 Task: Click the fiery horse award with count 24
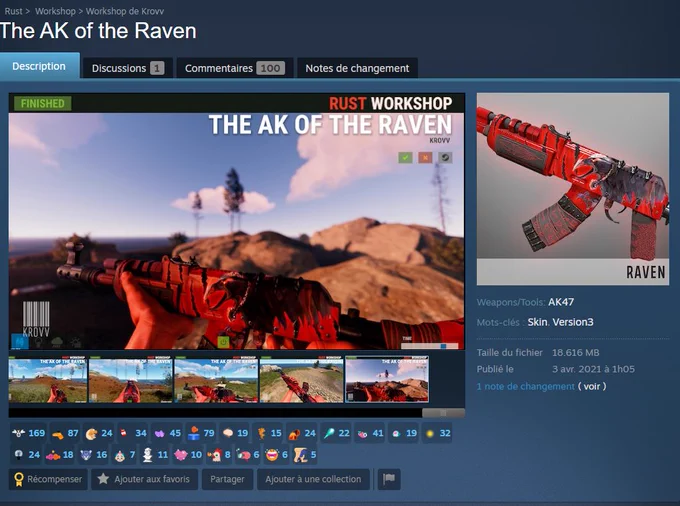302,433
